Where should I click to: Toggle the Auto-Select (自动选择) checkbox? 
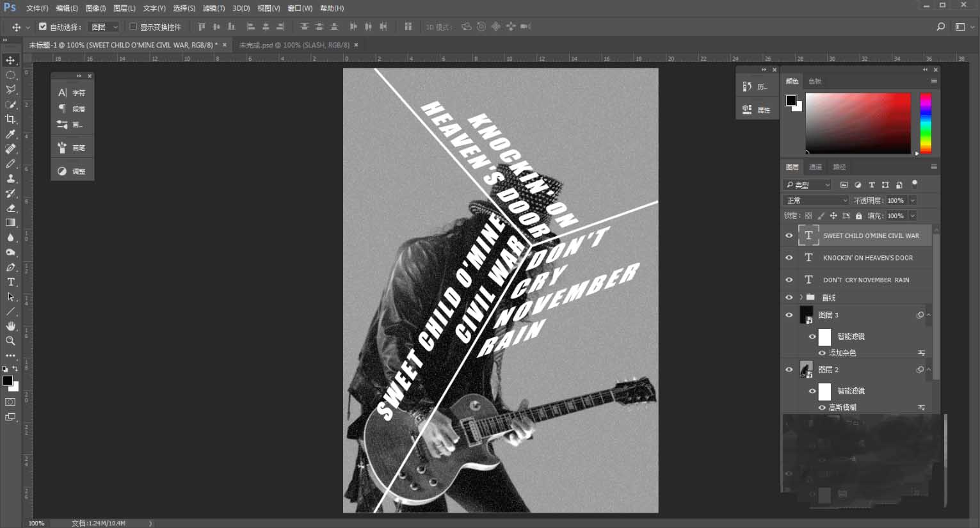[43, 26]
